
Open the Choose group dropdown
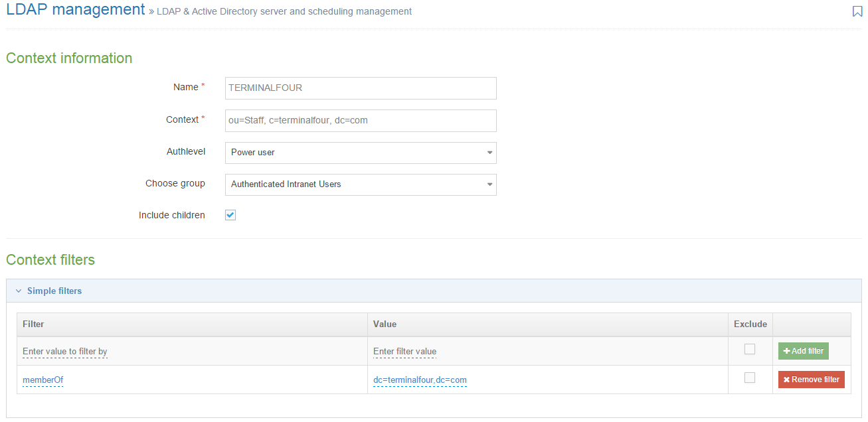tap(361, 184)
